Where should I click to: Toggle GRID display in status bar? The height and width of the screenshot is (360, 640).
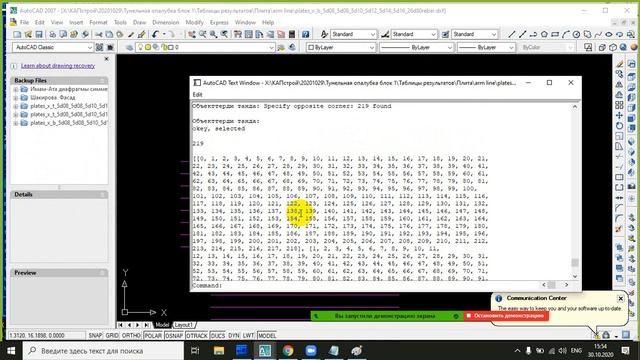coord(112,336)
